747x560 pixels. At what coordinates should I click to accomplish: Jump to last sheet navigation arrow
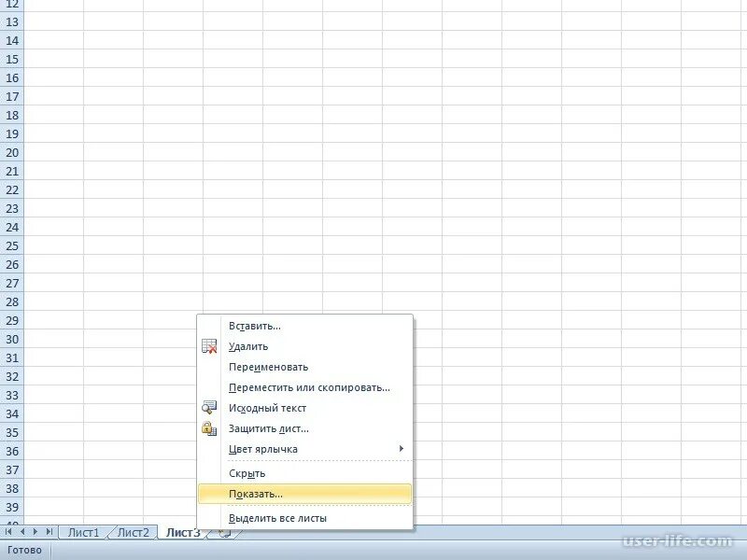pyautogui.click(x=49, y=531)
